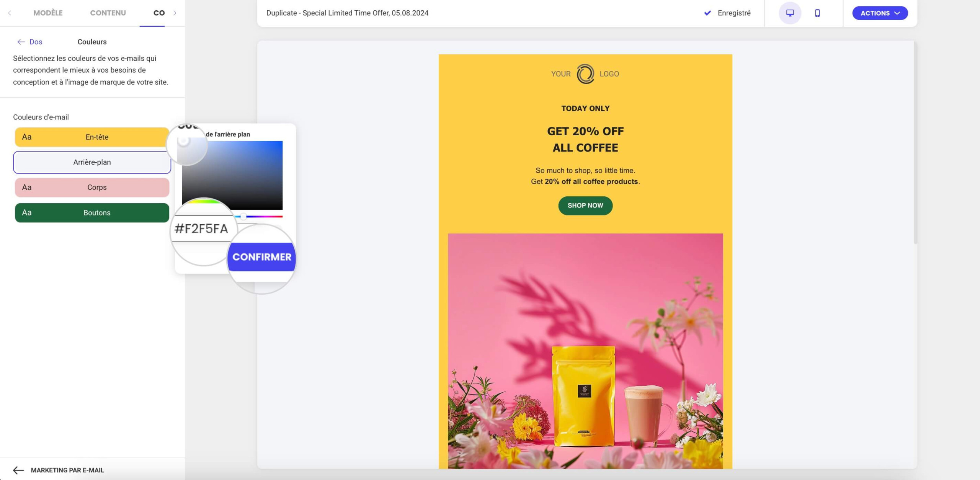Open the Modèle tab

pos(48,13)
